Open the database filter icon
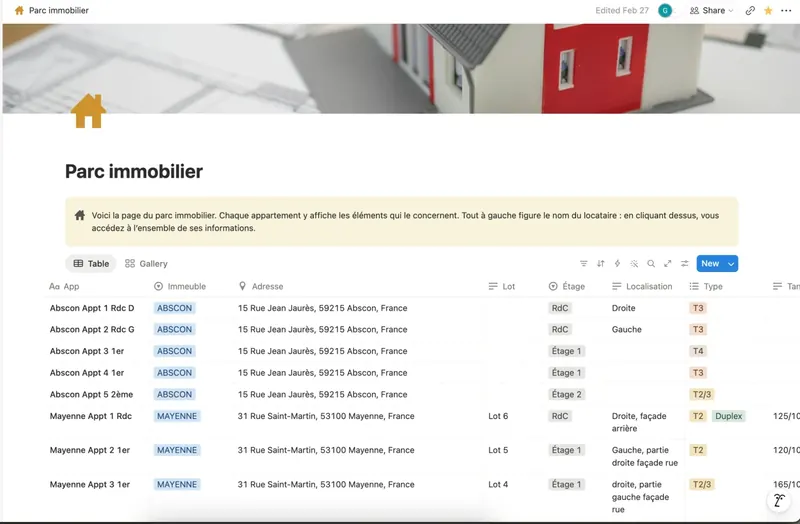 (x=584, y=263)
